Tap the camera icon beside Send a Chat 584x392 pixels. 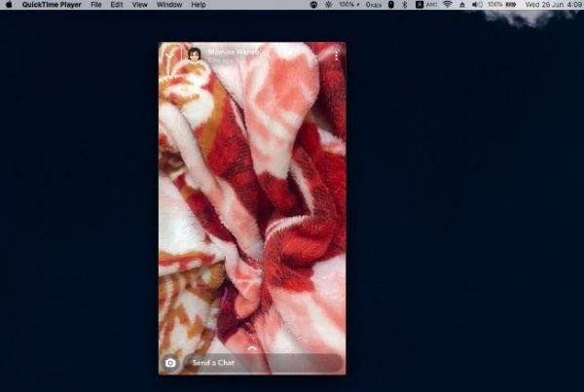[170, 363]
